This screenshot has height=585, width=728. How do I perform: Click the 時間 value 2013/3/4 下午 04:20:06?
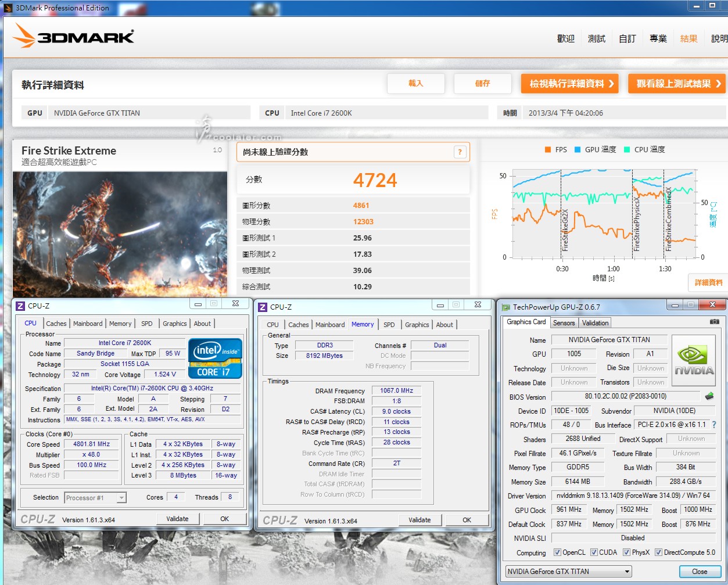(566, 113)
